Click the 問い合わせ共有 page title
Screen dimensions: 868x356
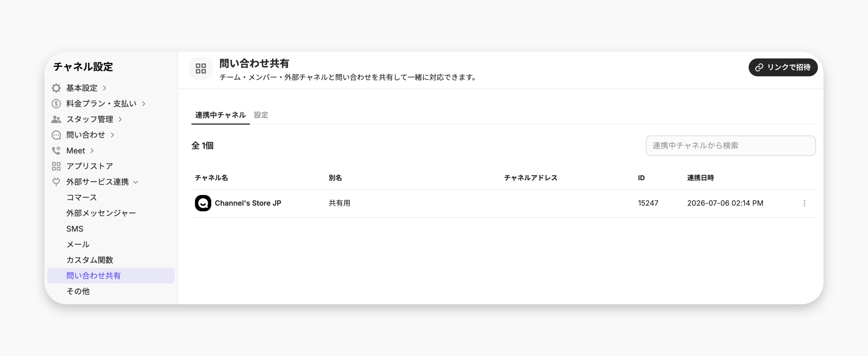(x=254, y=63)
